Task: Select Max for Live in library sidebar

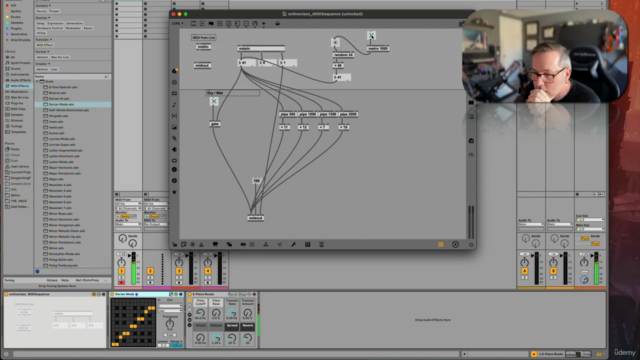Action: point(19,98)
